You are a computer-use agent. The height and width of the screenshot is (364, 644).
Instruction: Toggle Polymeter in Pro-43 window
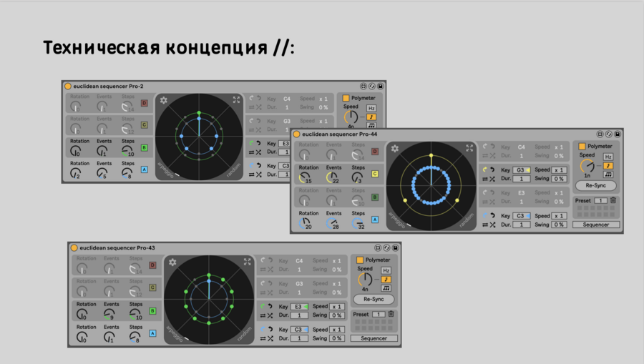click(360, 260)
